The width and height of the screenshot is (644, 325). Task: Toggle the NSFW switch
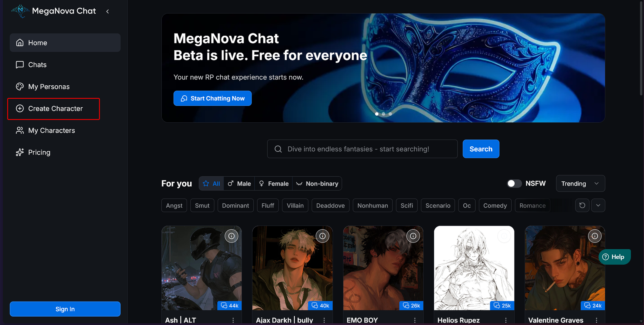(514, 184)
